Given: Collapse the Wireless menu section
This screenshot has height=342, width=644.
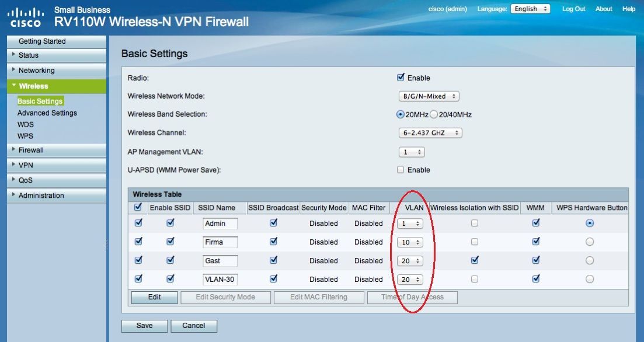Looking at the screenshot, I should tap(57, 86).
